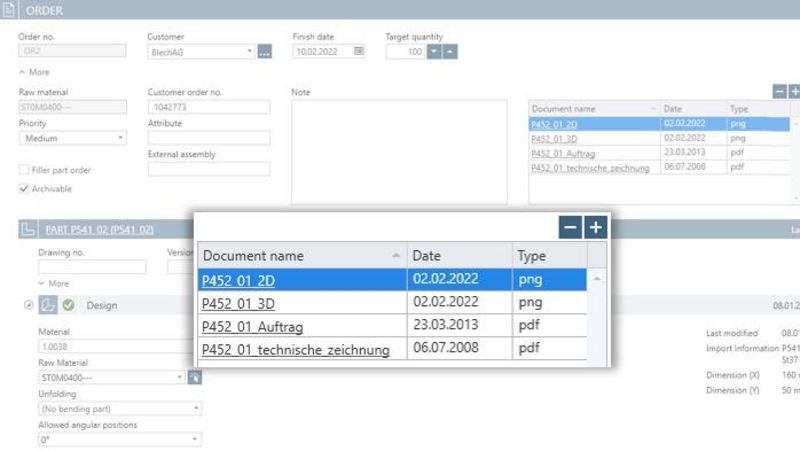The width and height of the screenshot is (800, 451).
Task: Click the ellipsis button next to Customer
Action: click(x=265, y=52)
